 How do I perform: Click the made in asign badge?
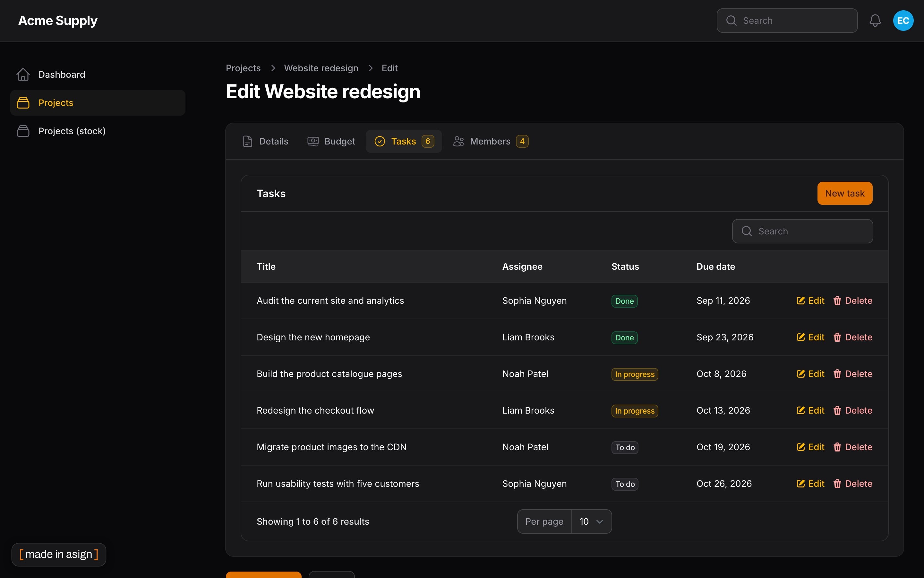pos(59,554)
